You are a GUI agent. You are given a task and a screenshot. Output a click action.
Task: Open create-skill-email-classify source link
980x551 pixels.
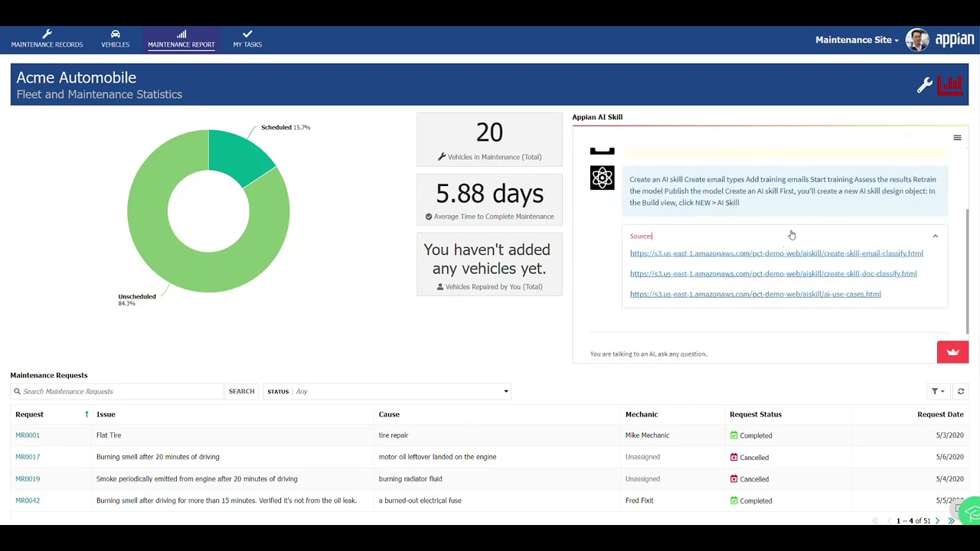coord(776,253)
